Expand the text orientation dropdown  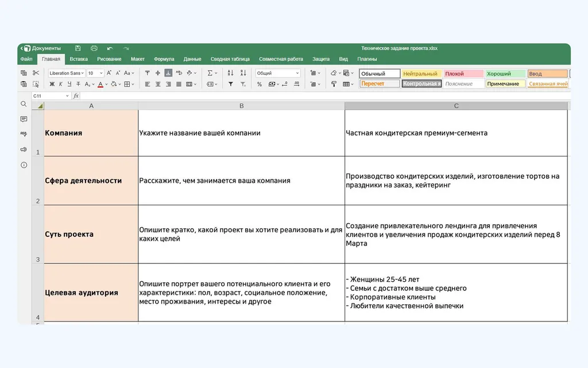[x=195, y=73]
